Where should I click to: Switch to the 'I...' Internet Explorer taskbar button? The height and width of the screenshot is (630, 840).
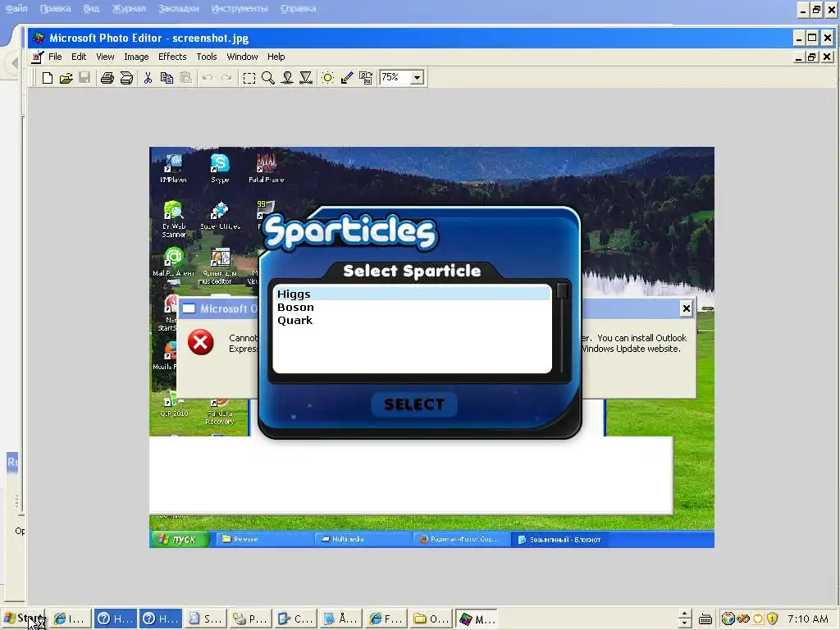(x=70, y=619)
